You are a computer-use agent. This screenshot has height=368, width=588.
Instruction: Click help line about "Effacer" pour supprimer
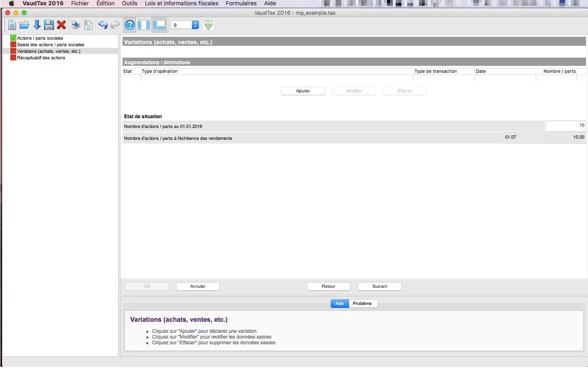point(214,343)
